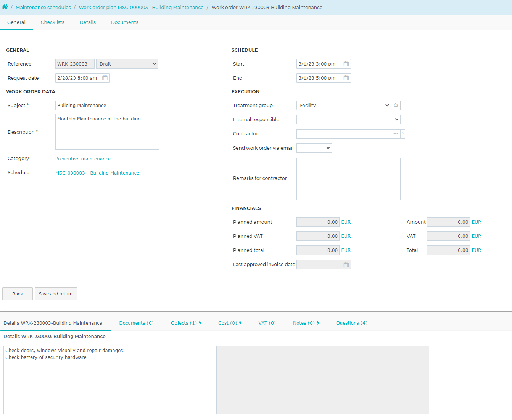Click EUR link beside Planned amount
This screenshot has height=420, width=512.
[x=346, y=222]
